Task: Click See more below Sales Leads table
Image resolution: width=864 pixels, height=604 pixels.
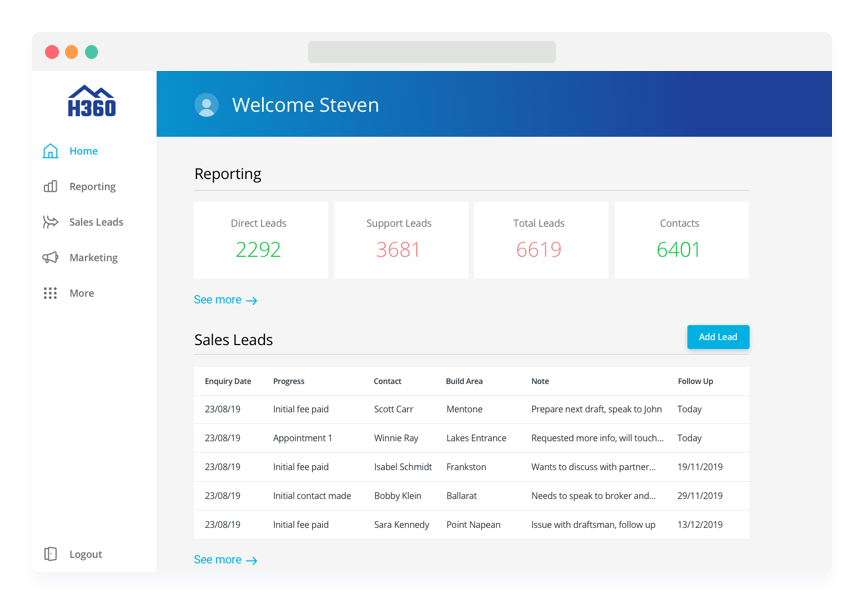Action: coord(225,560)
